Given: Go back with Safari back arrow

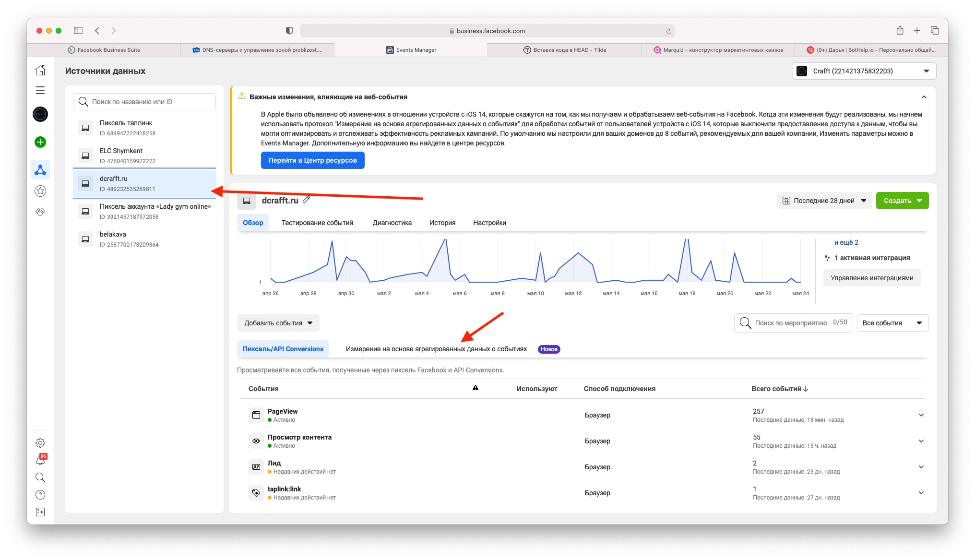Looking at the screenshot, I should pos(97,31).
